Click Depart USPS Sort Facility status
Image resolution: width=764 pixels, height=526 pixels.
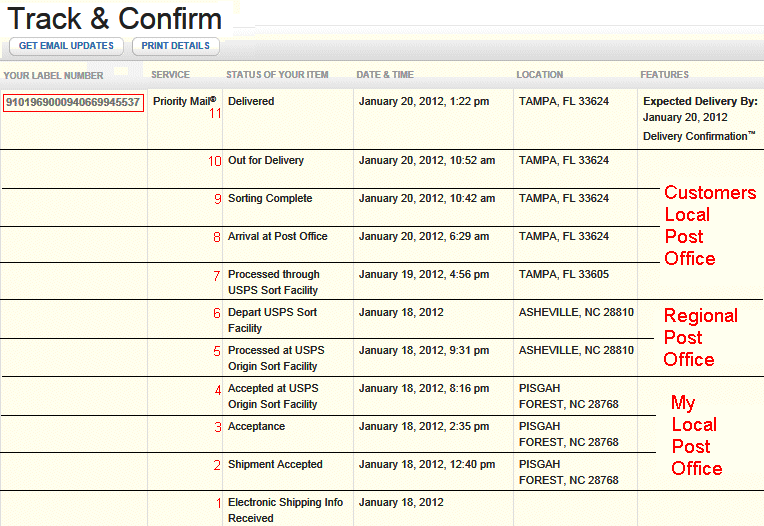(x=272, y=320)
